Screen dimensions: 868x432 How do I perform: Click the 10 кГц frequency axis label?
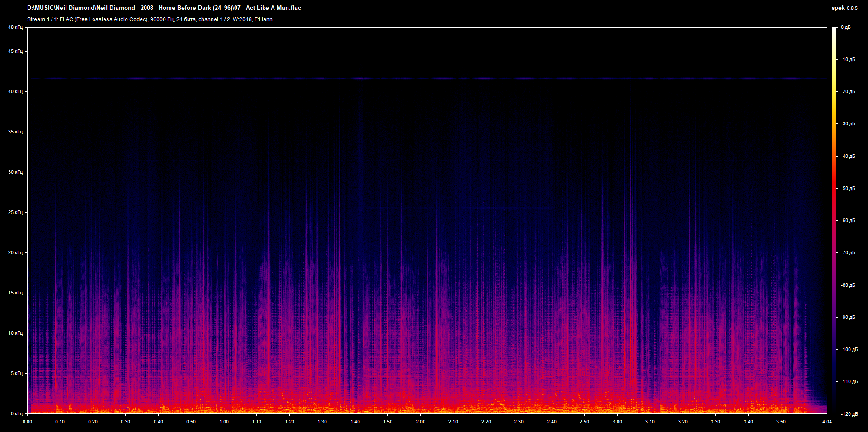tap(15, 333)
